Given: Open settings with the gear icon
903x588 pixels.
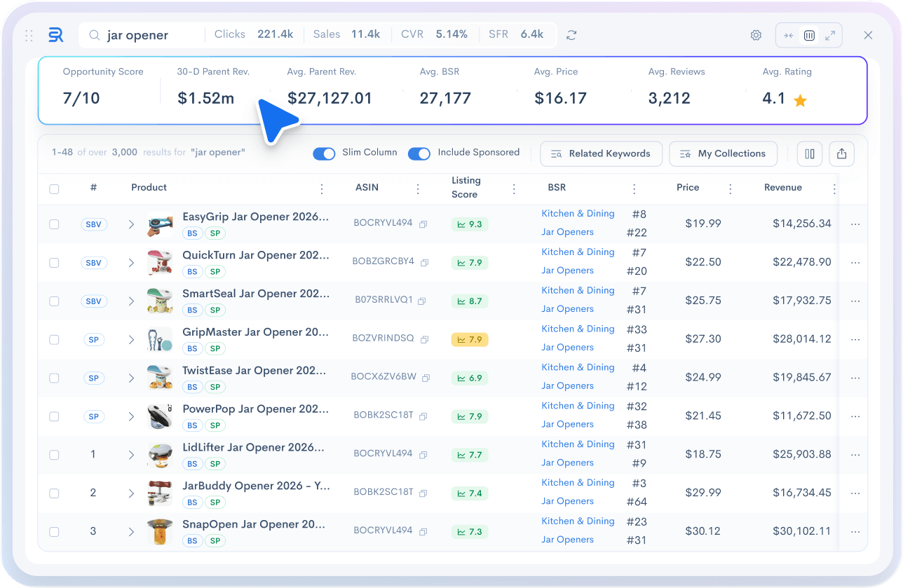Looking at the screenshot, I should 756,35.
